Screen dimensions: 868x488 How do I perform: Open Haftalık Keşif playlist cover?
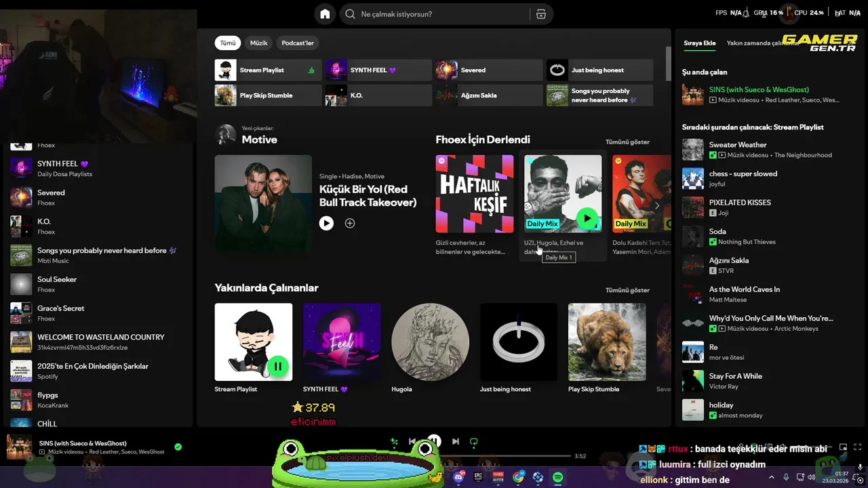click(475, 194)
